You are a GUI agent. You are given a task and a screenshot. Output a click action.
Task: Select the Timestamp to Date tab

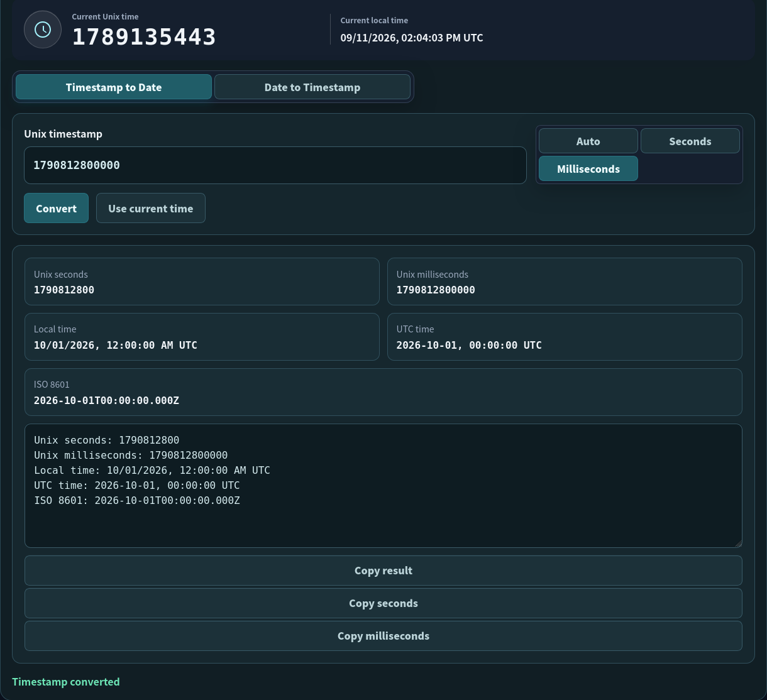click(x=114, y=87)
